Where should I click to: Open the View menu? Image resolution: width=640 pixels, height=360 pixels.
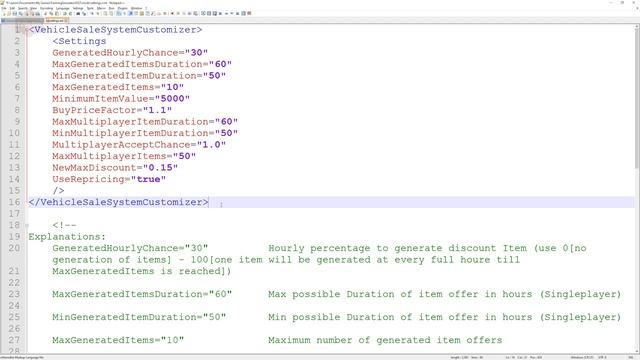pos(33,8)
